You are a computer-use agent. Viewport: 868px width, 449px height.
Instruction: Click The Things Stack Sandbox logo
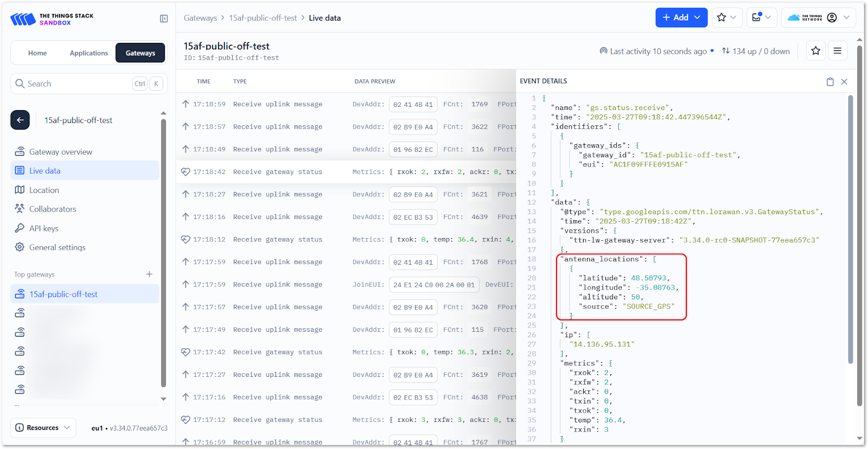52,20
